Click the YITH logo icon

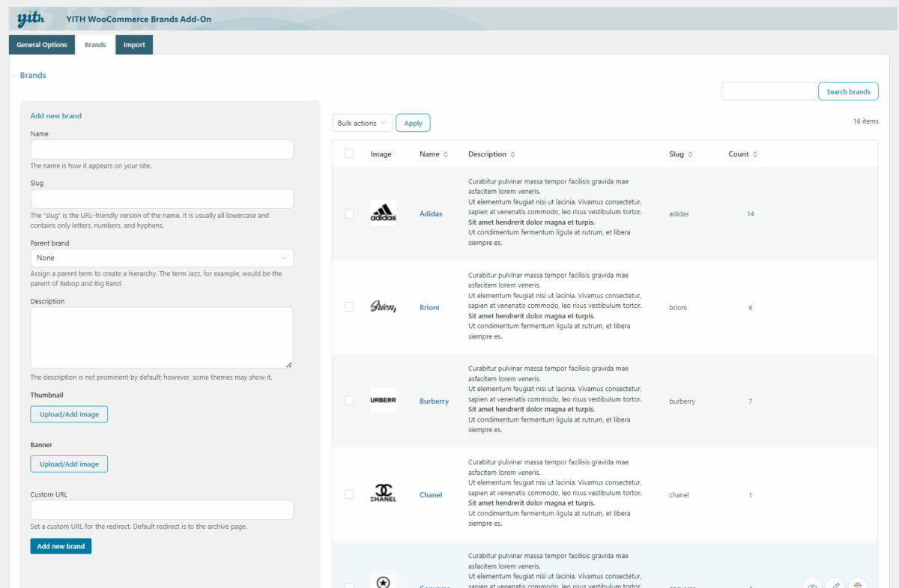point(31,19)
